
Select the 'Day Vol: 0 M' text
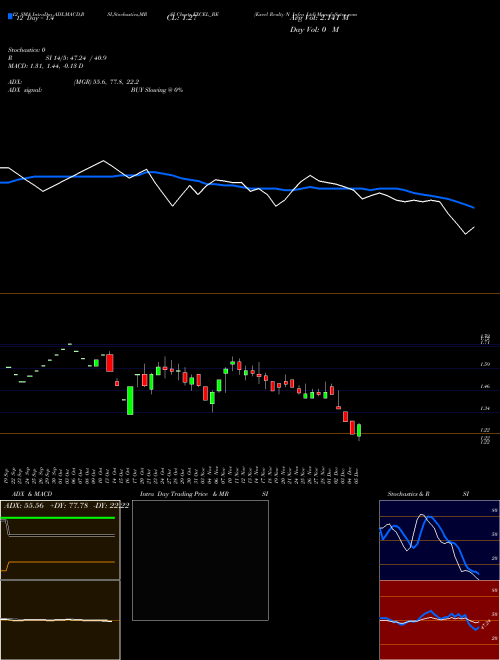[x=314, y=30]
